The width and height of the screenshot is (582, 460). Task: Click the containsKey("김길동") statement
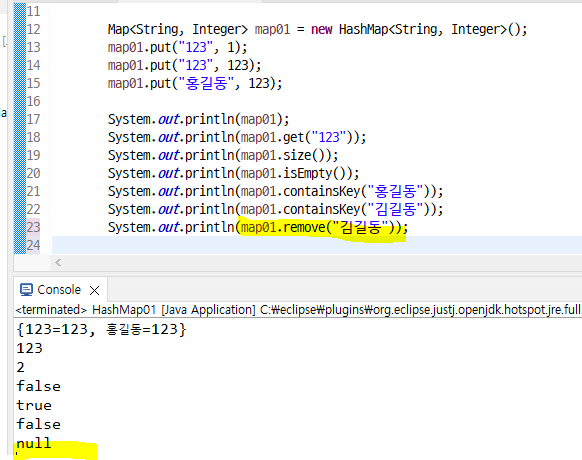click(275, 209)
